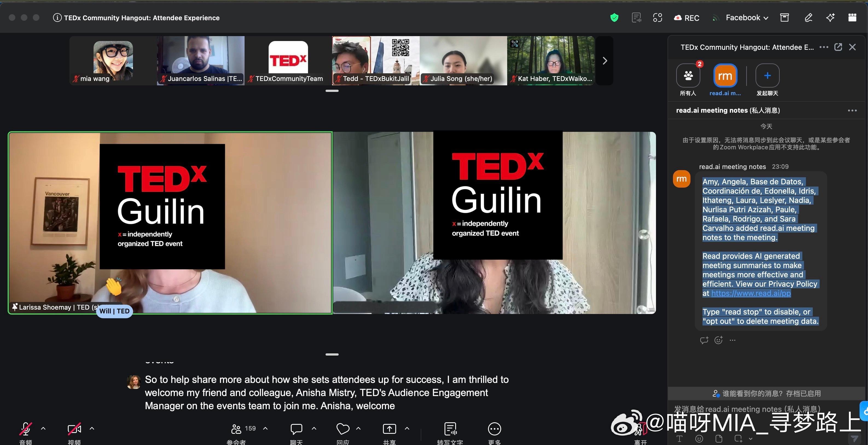868x445 pixels.
Task: Open the Facebook live stream dropdown
Action: pyautogui.click(x=747, y=18)
